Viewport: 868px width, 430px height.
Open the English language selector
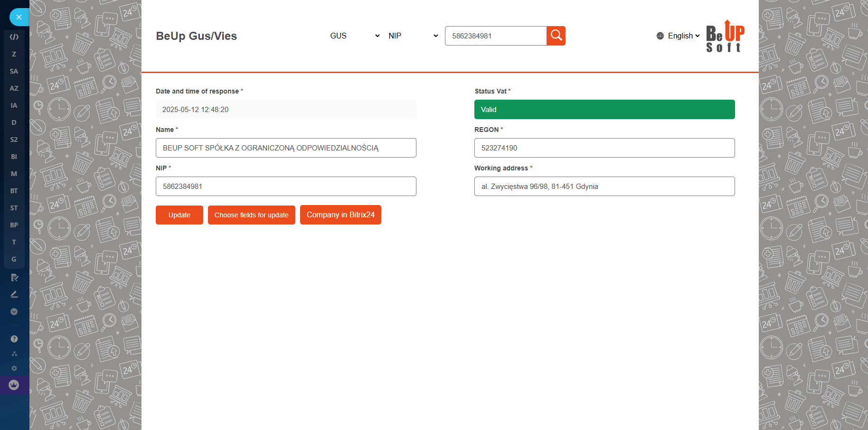[x=679, y=36]
